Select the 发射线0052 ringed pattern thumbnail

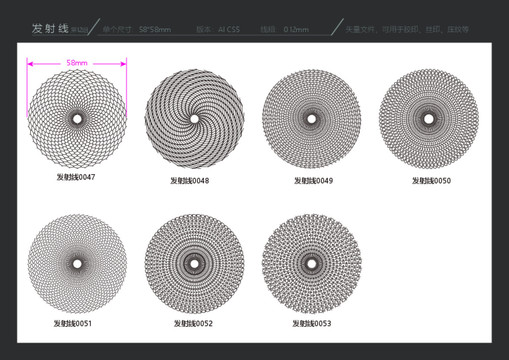point(194,264)
